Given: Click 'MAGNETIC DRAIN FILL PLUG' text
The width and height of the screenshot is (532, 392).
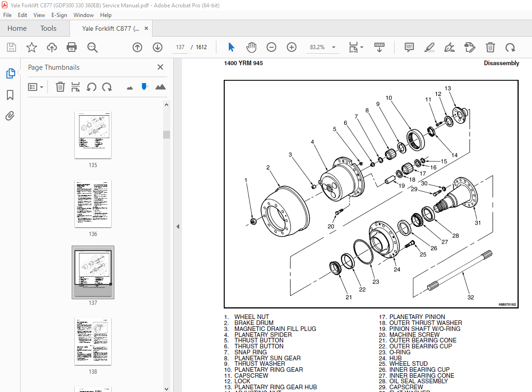Looking at the screenshot, I should tap(275, 329).
